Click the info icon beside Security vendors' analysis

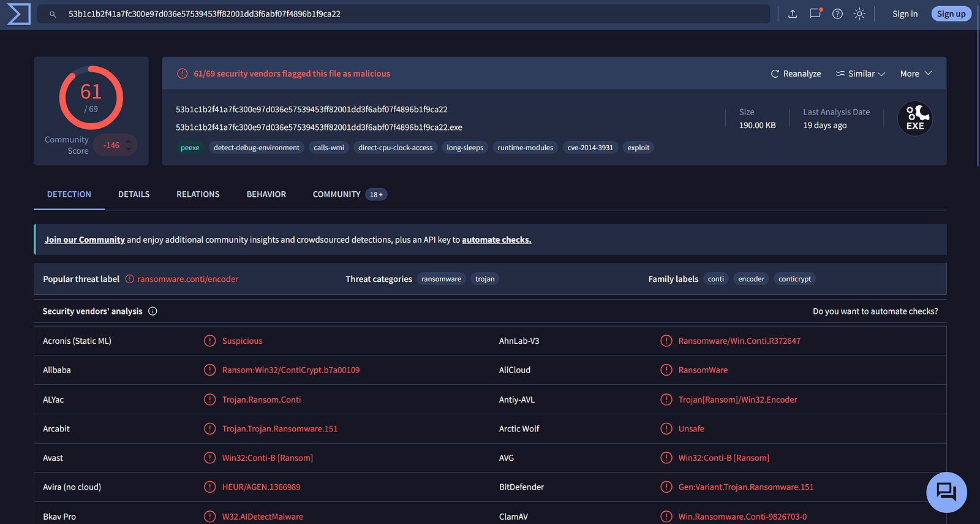pyautogui.click(x=153, y=311)
